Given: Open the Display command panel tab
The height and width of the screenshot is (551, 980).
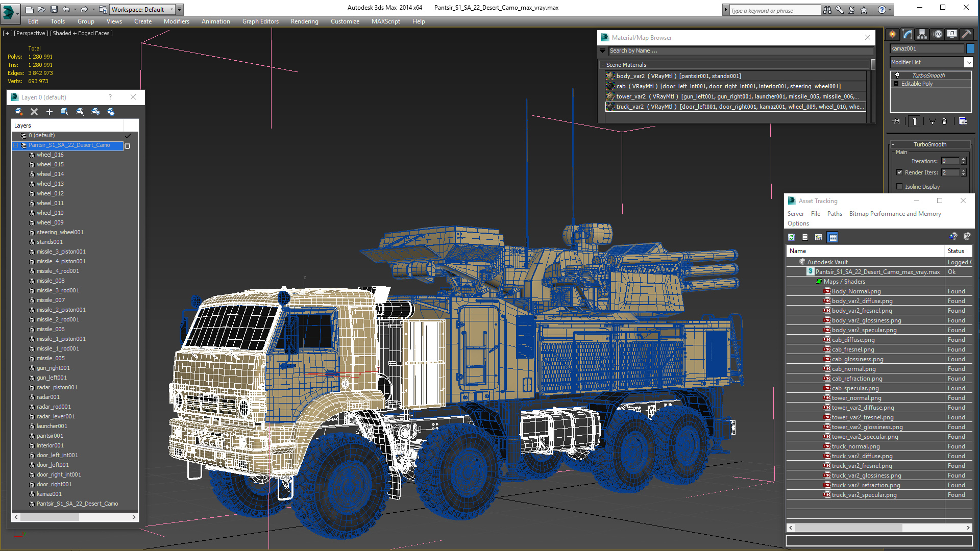Looking at the screenshot, I should (x=952, y=34).
